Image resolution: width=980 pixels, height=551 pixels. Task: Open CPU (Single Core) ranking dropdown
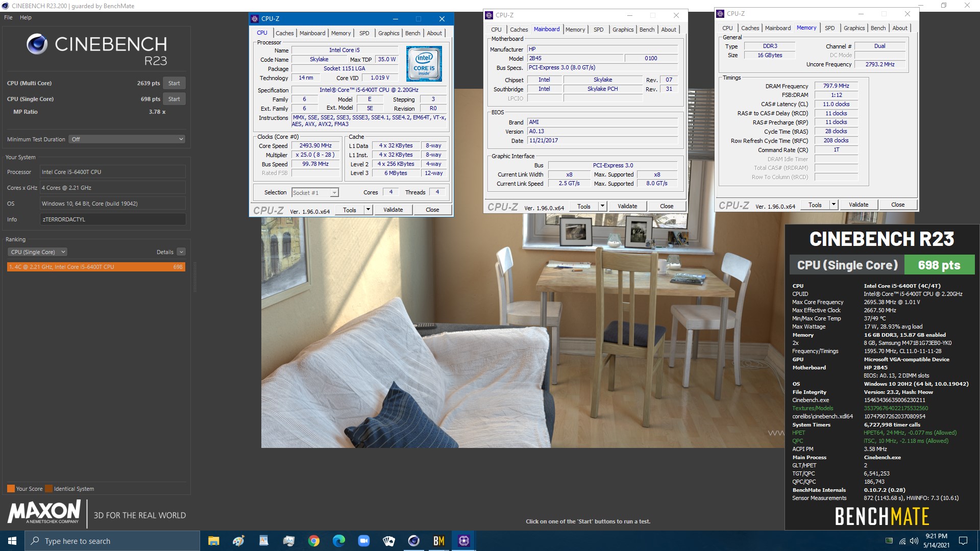coord(37,252)
